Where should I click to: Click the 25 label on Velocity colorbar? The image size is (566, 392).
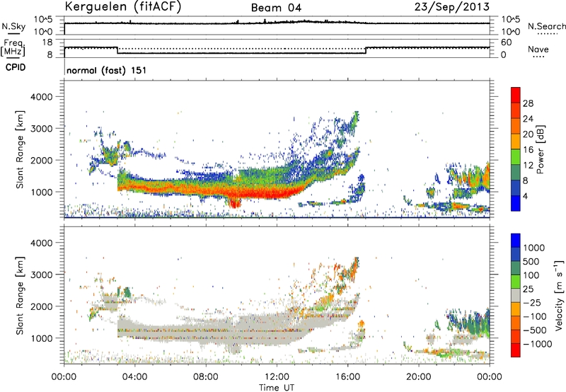tap(529, 289)
